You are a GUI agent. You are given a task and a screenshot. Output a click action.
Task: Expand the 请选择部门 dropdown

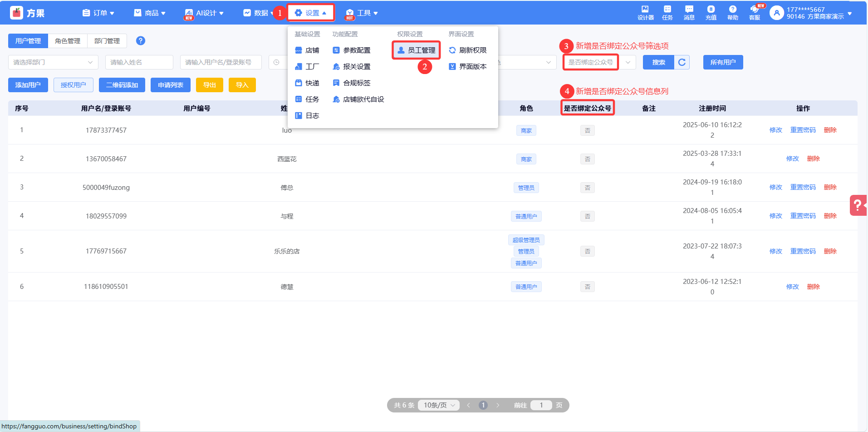53,62
